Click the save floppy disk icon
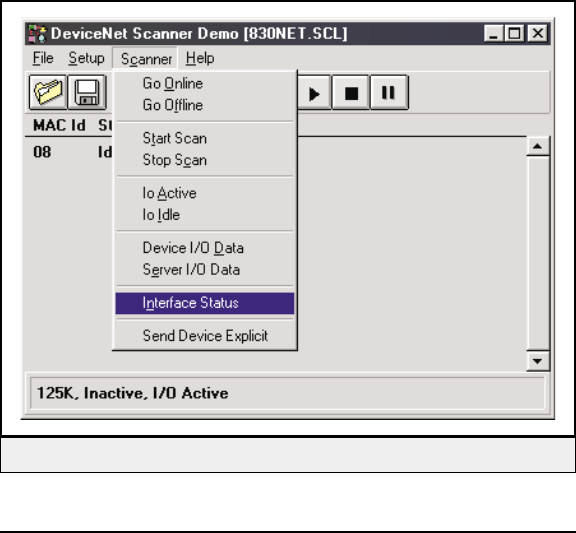 click(x=87, y=93)
